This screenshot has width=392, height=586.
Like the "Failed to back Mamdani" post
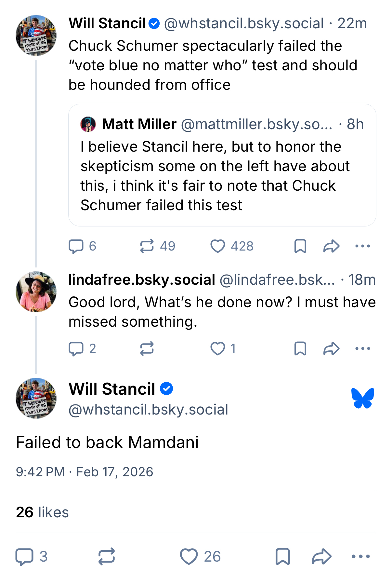pos(189,556)
